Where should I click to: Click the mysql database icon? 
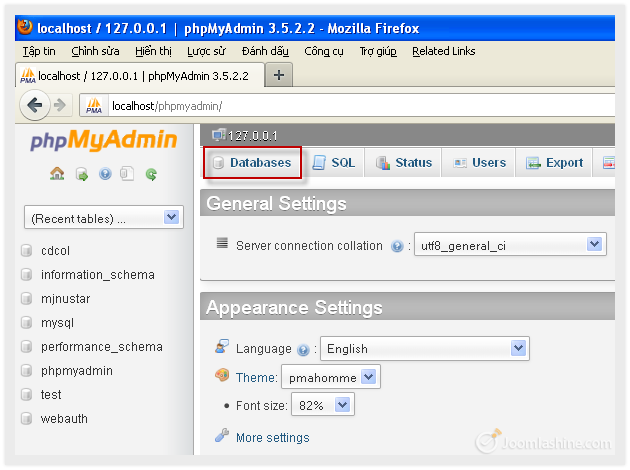coord(27,323)
